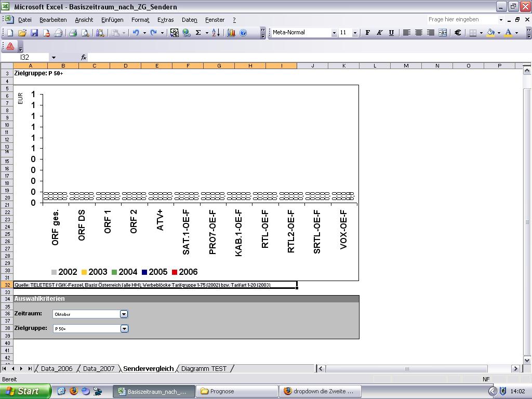Viewport: 532px width, 399px height.
Task: Click the vertical scrollbar down arrow
Action: pyautogui.click(x=527, y=361)
